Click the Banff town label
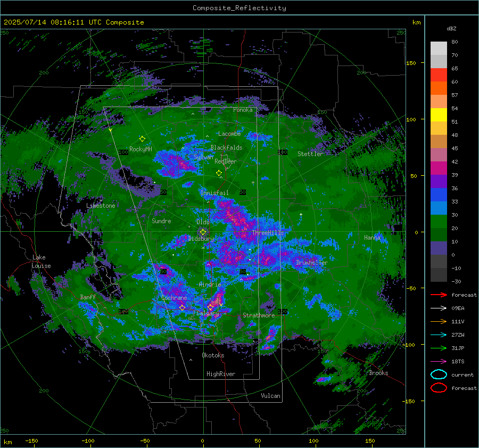This screenshot has width=479, height=448. [x=88, y=297]
